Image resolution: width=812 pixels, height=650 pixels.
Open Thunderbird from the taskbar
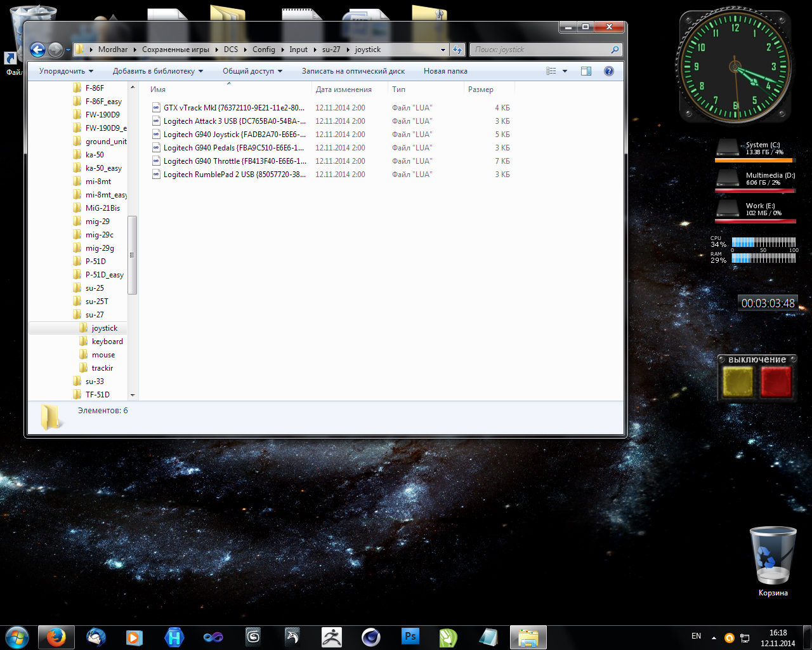click(96, 637)
